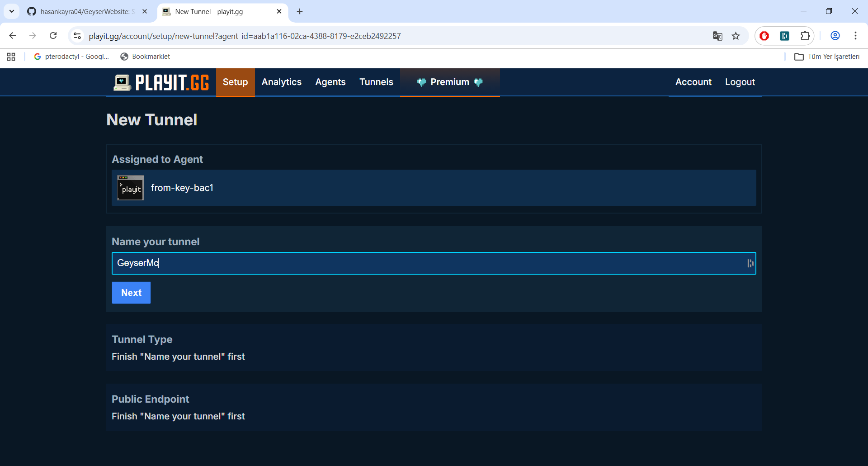Open the teal extension icon in toolbar

[x=785, y=36]
